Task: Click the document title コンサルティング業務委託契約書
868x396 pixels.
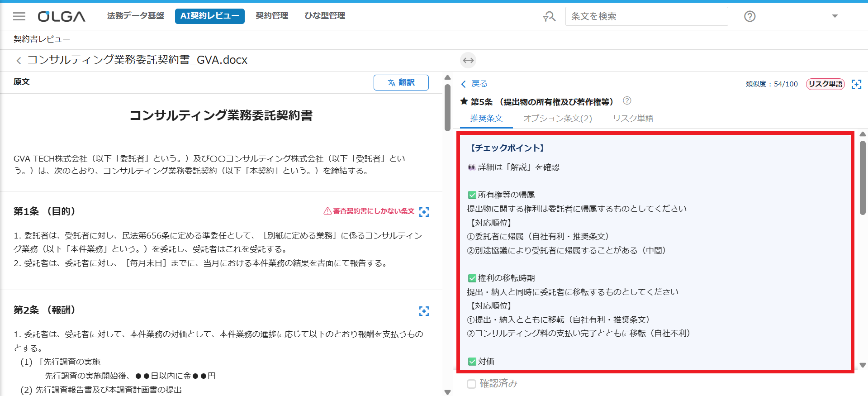Action: click(x=221, y=115)
